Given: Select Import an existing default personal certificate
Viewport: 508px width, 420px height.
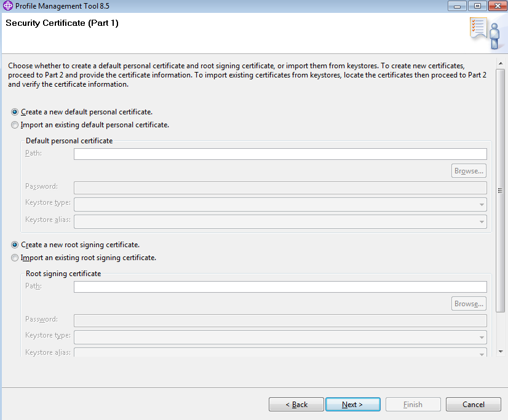Looking at the screenshot, I should [x=15, y=125].
